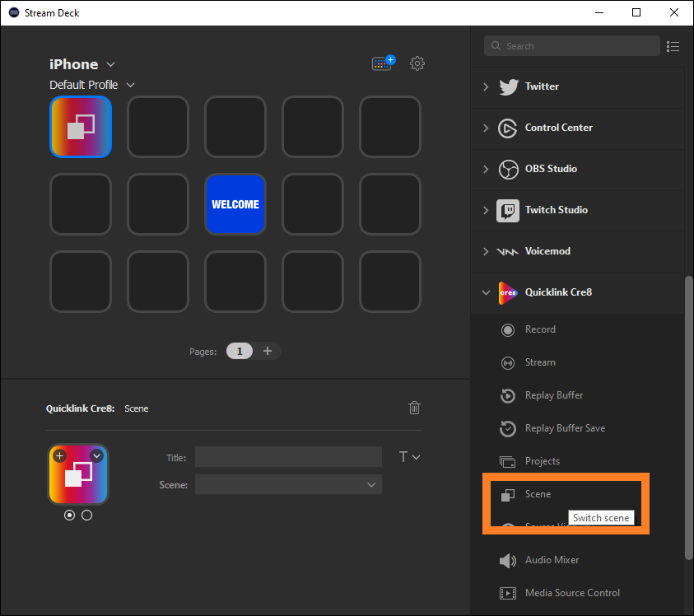Click the OBS Studio logo icon

coord(508,169)
